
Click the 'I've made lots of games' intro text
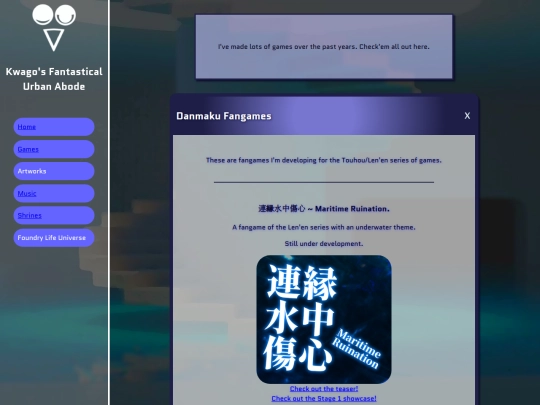pyautogui.click(x=324, y=46)
